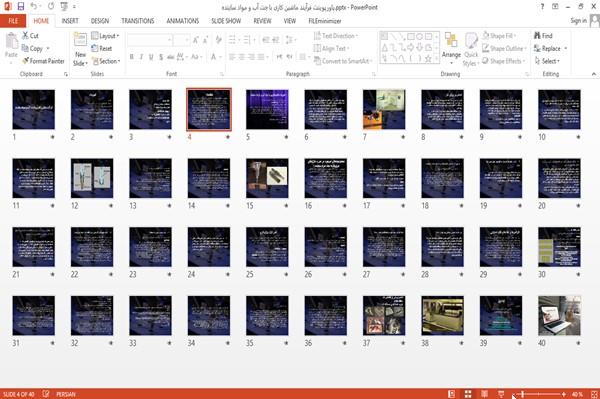Open the TRANSITIONS ribbon tab

click(x=138, y=21)
